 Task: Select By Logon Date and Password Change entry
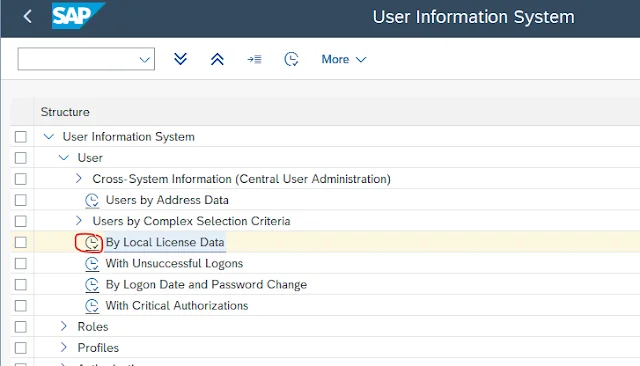[206, 285]
